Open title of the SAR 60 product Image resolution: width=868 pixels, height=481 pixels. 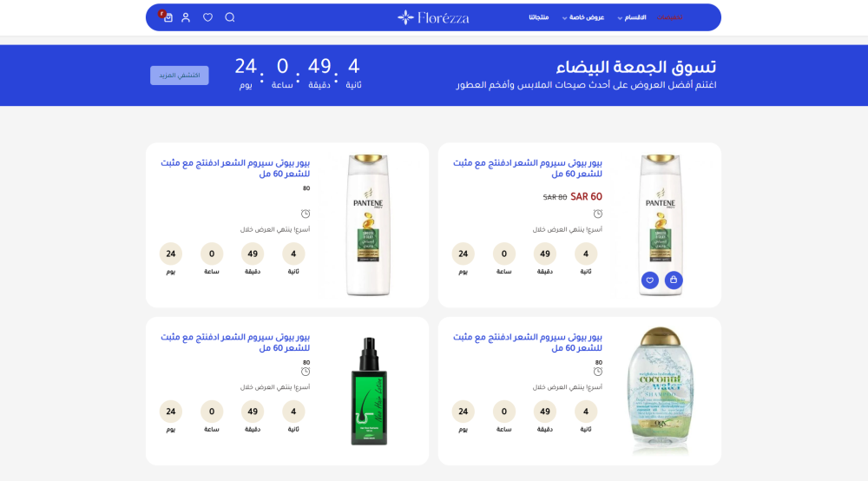tap(528, 168)
